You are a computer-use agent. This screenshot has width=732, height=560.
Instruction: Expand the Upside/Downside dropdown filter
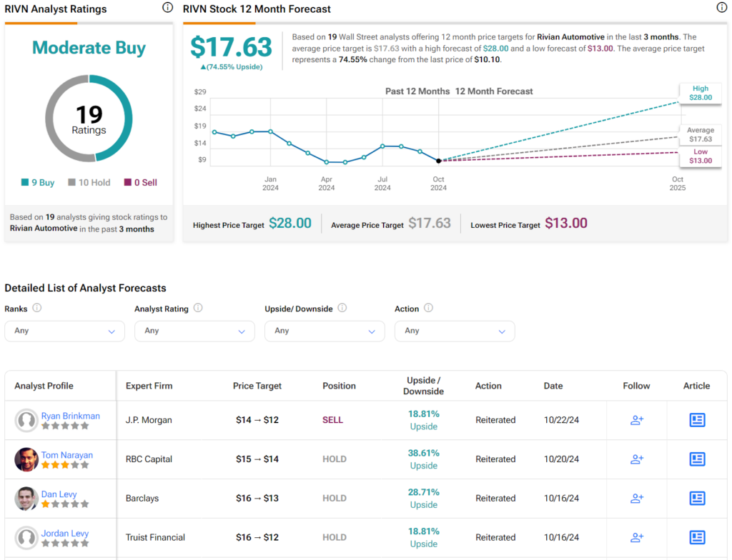(x=325, y=331)
